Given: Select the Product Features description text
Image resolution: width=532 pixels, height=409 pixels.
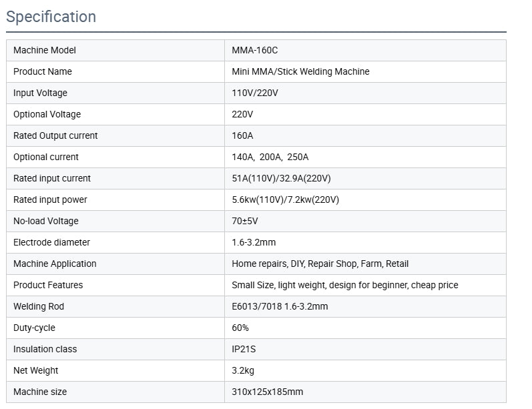Looking at the screenshot, I should pyautogui.click(x=345, y=285).
